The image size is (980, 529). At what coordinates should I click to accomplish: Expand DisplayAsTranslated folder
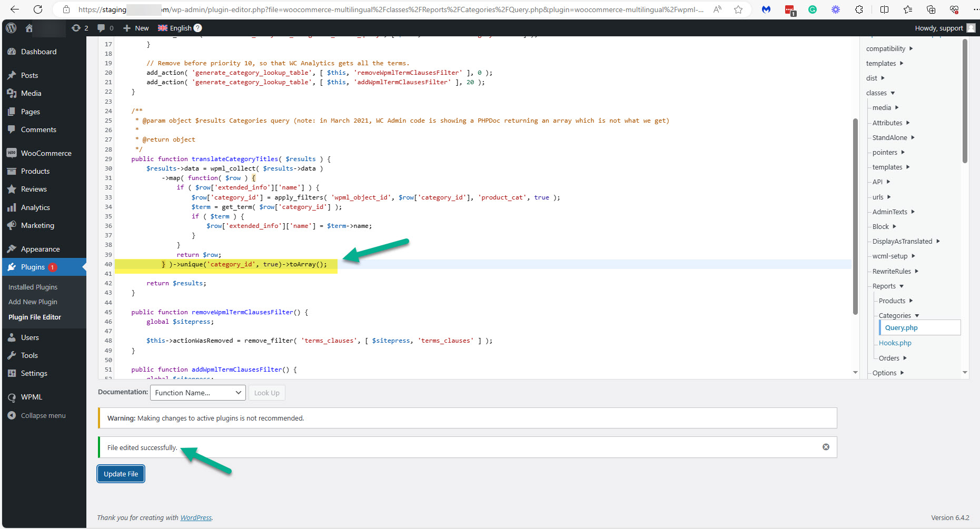point(906,241)
